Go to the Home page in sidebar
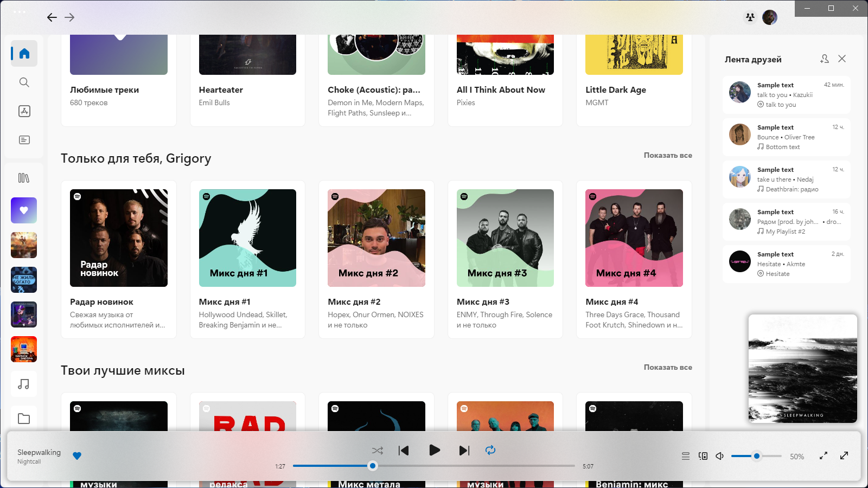The height and width of the screenshot is (488, 868). coord(24,53)
